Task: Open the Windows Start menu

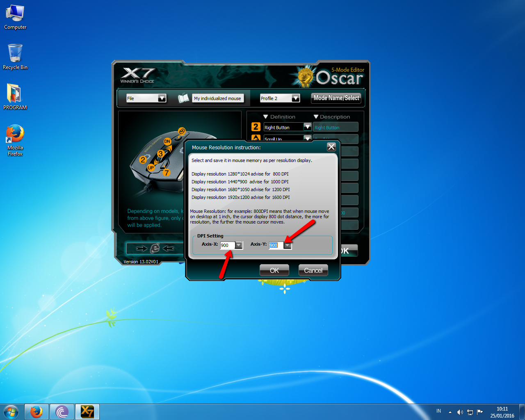Action: [x=11, y=412]
